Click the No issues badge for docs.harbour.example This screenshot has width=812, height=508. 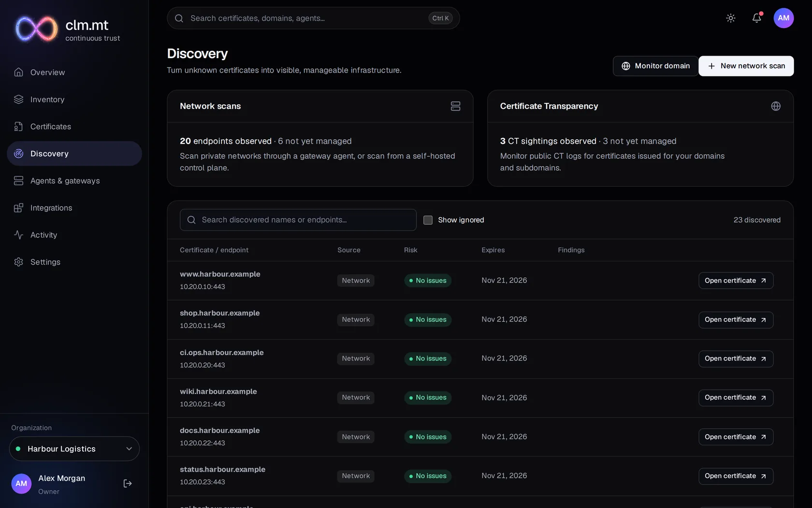[428, 437]
